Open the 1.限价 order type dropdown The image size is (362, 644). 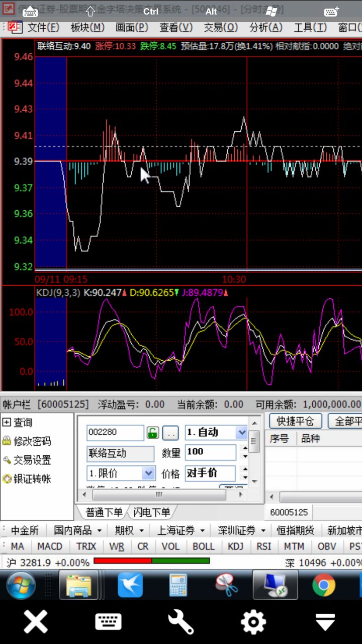148,473
